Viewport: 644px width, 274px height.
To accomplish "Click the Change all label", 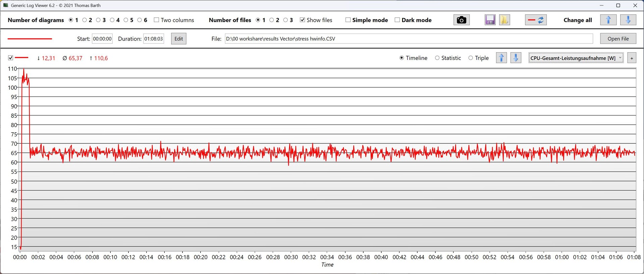I will click(x=578, y=20).
